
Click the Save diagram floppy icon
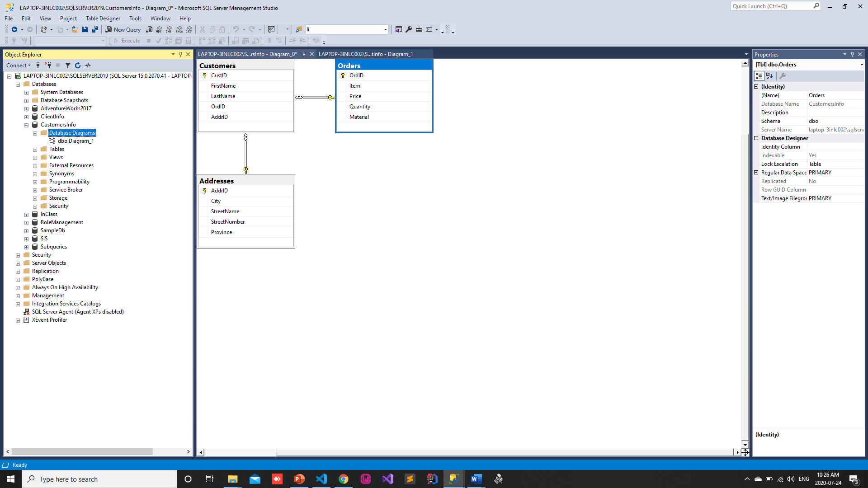[85, 29]
